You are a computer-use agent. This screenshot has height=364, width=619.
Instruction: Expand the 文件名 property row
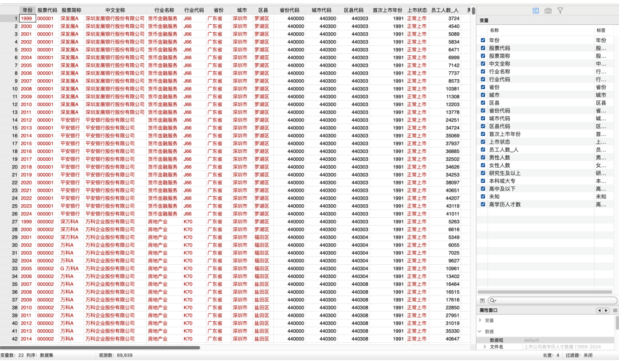tap(485, 347)
